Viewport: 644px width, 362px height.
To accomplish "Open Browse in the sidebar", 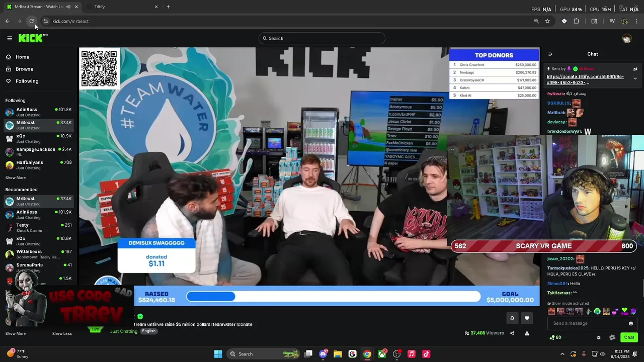I will pyautogui.click(x=24, y=69).
